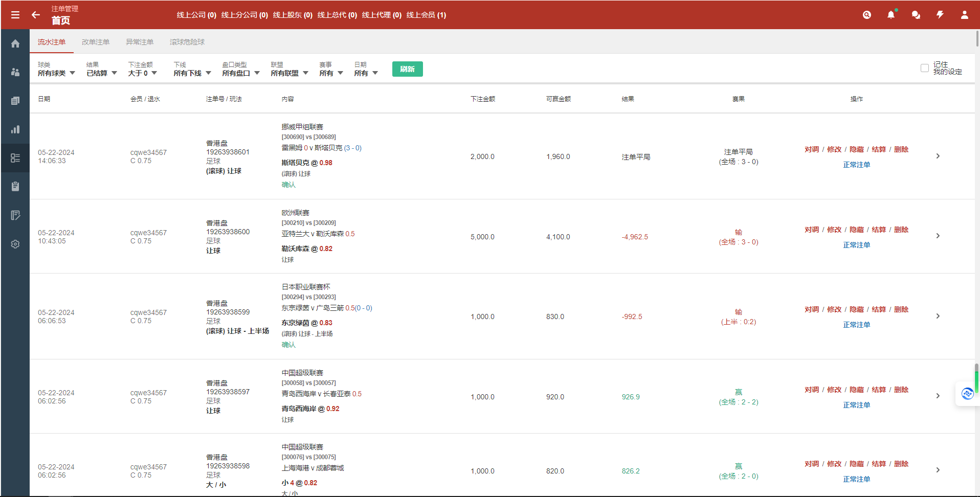Open bar chart reports sidebar icon

click(x=15, y=129)
